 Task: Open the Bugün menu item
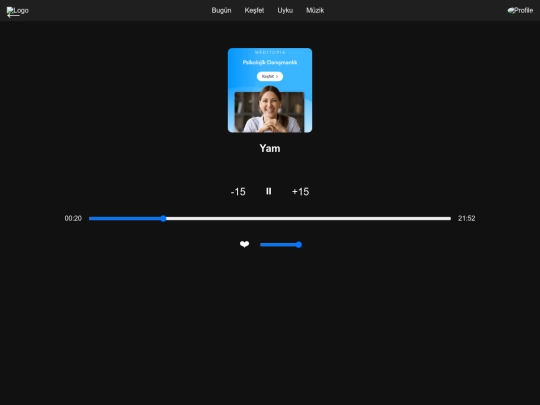pos(221,10)
